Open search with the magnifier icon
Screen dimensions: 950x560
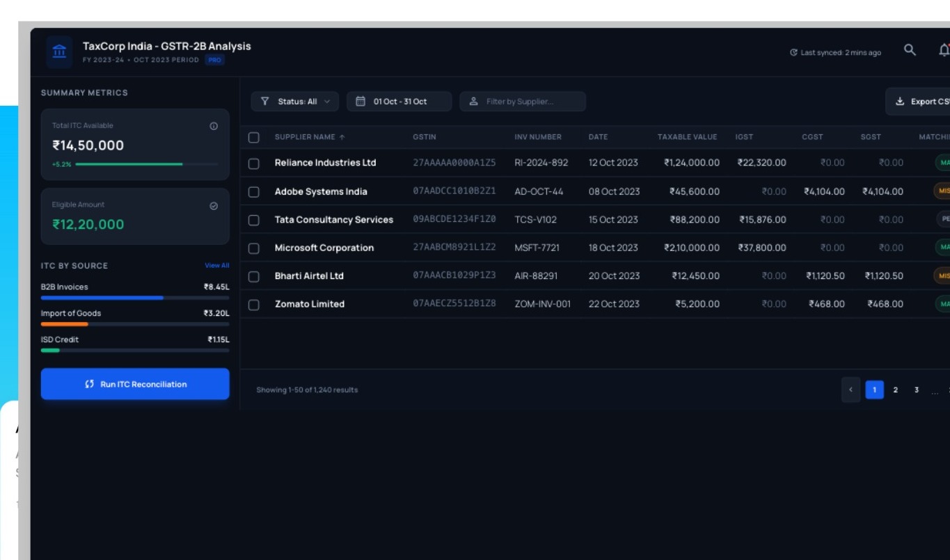click(910, 50)
